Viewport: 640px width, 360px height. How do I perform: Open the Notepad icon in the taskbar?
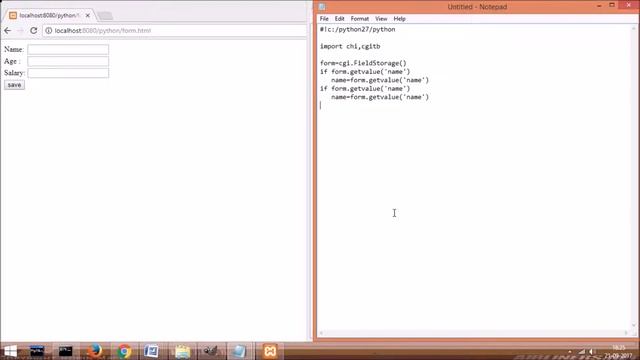(x=239, y=351)
